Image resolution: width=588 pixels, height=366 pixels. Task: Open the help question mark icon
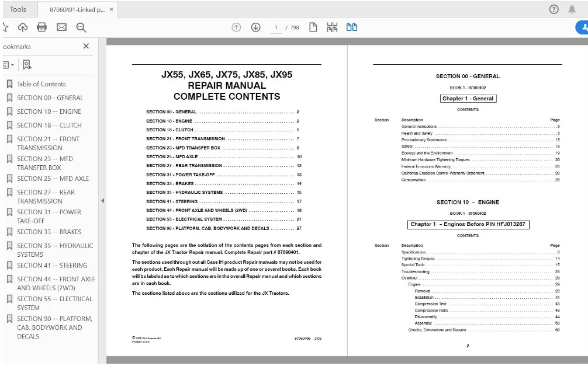coord(554,9)
